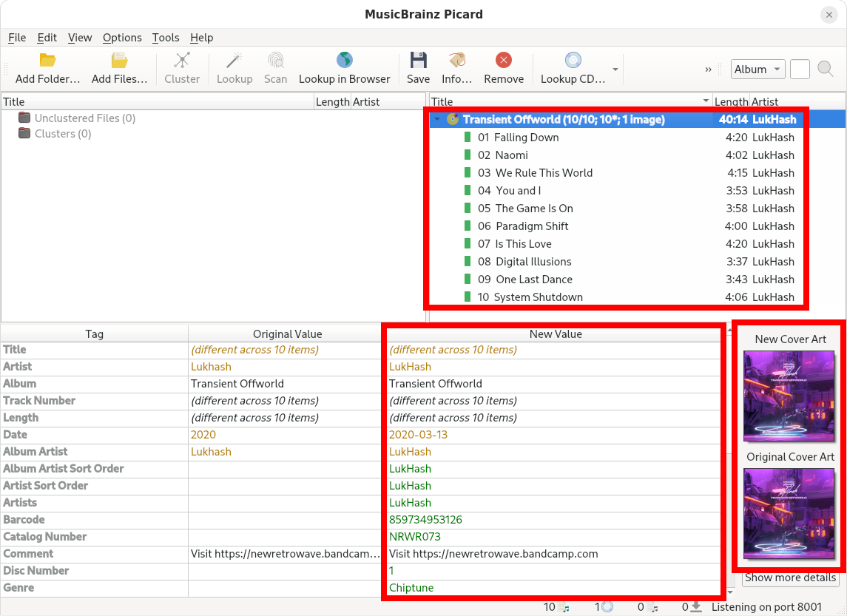This screenshot has height=616, width=847.
Task: Click the search magnifier icon
Action: pos(826,70)
